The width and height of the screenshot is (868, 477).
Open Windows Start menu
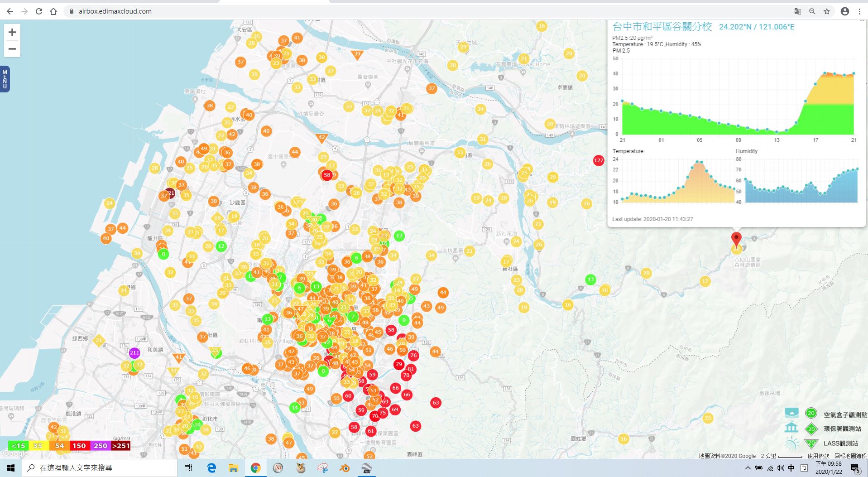(11, 468)
